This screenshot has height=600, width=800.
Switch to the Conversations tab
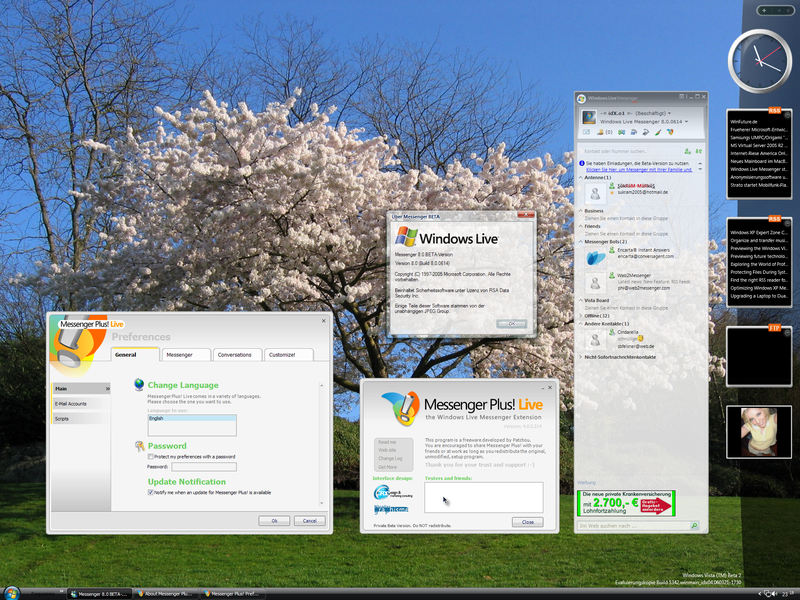[235, 354]
